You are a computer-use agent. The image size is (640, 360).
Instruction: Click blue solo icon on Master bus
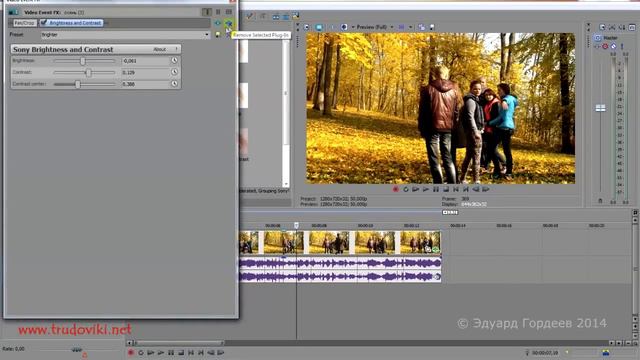(x=613, y=47)
